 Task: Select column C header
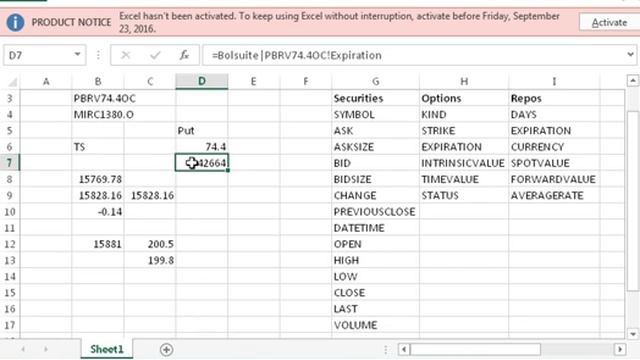point(150,82)
